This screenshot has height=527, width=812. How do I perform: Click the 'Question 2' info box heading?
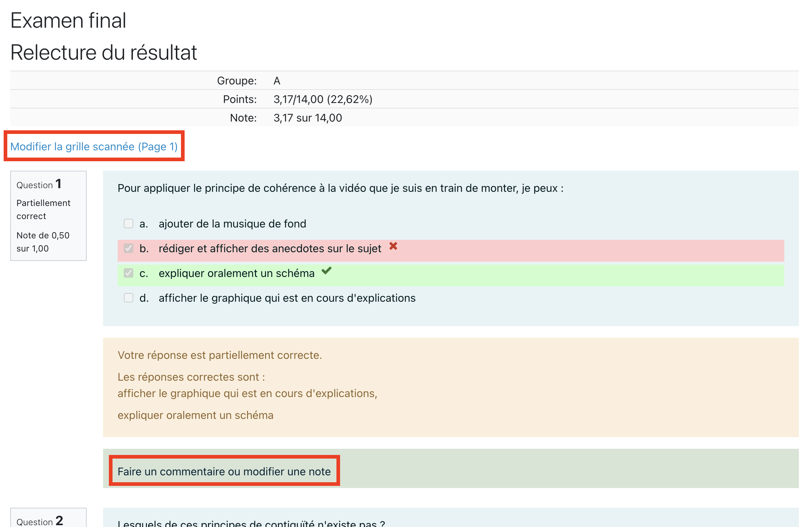click(40, 521)
